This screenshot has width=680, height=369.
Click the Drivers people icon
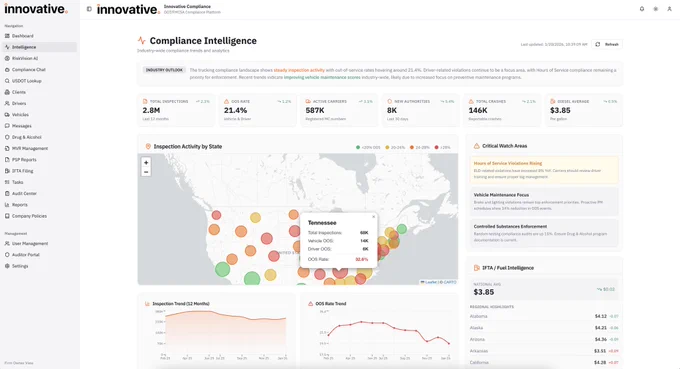(7, 104)
